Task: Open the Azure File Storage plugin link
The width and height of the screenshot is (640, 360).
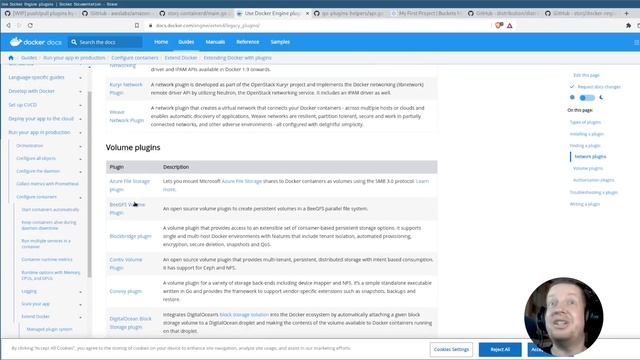Action: 130,185
